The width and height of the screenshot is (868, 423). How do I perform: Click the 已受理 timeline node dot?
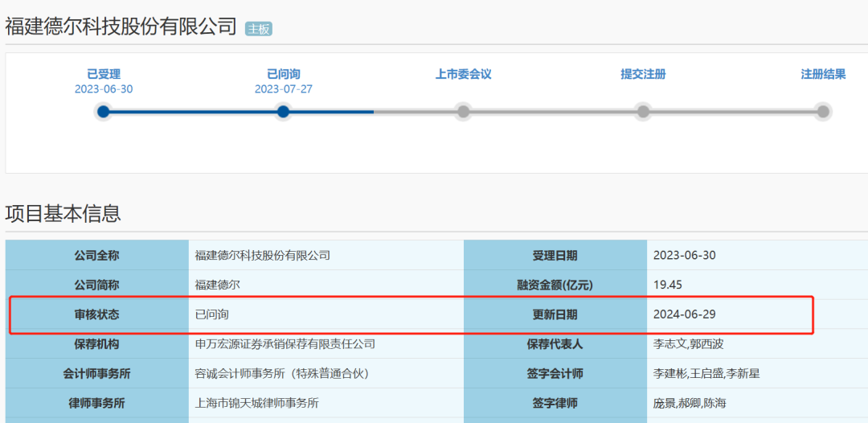point(104,112)
